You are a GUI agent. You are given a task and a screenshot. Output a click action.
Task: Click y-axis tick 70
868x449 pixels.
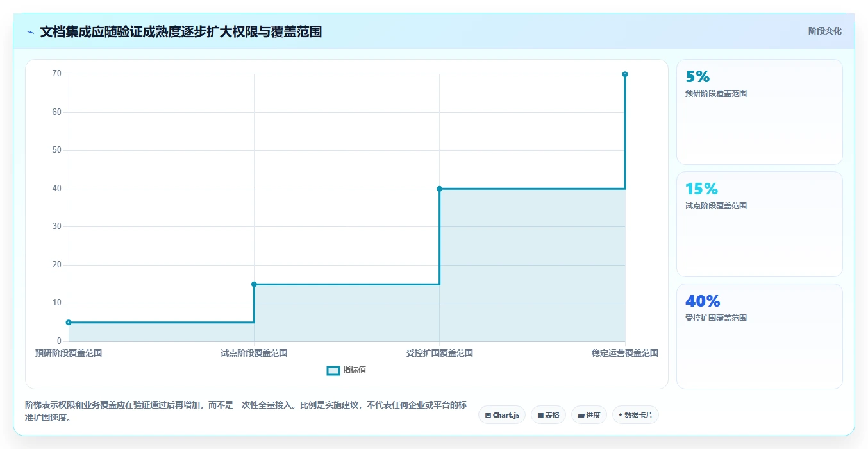(x=57, y=74)
